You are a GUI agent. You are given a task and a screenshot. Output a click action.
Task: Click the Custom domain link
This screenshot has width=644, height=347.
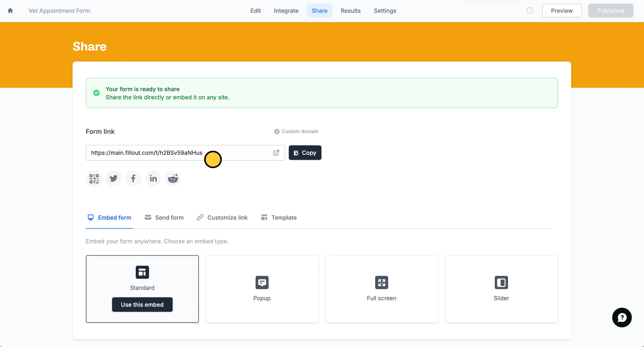296,131
